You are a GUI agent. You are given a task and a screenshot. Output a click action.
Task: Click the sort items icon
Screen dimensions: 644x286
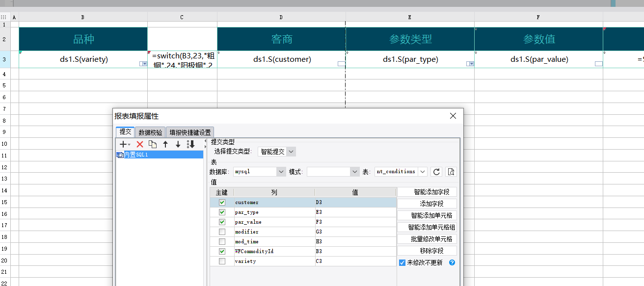(191, 144)
